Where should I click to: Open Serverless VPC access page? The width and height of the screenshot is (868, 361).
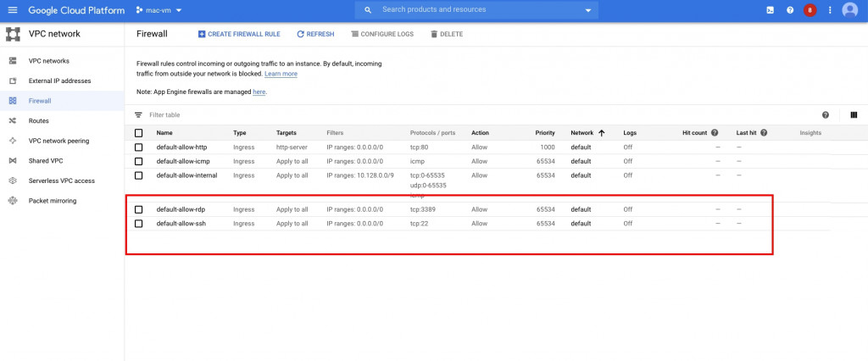click(61, 180)
